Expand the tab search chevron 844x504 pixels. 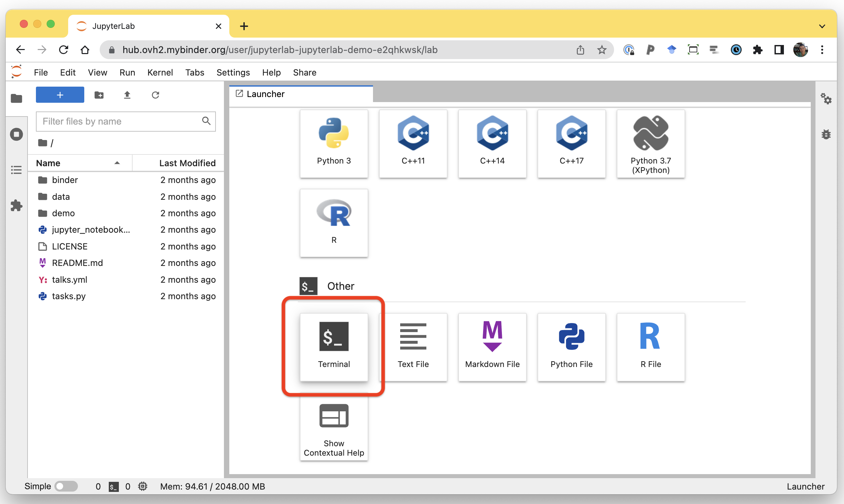click(x=822, y=26)
